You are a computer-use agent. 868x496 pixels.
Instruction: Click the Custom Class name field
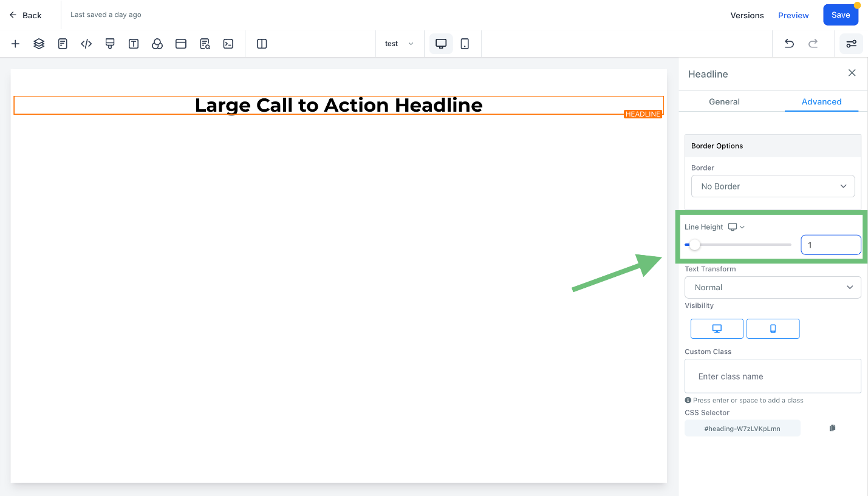[773, 376]
